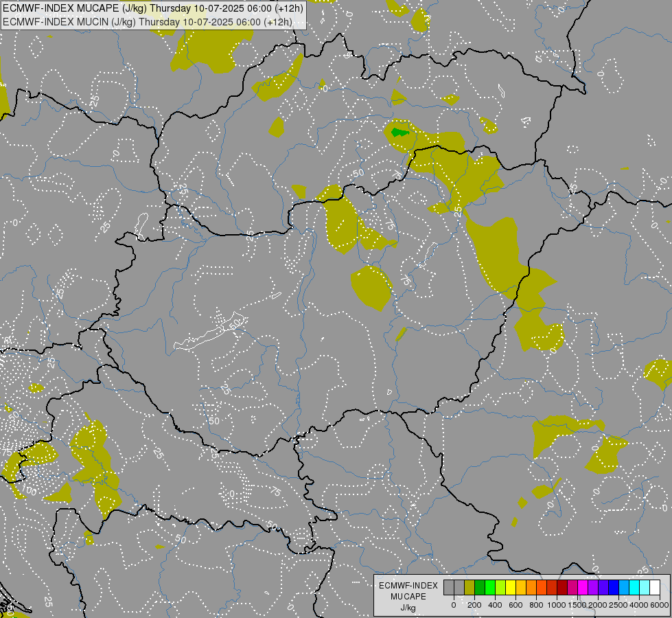
Task: Choose the yellow legend swatch before 600
Action: pos(511,588)
